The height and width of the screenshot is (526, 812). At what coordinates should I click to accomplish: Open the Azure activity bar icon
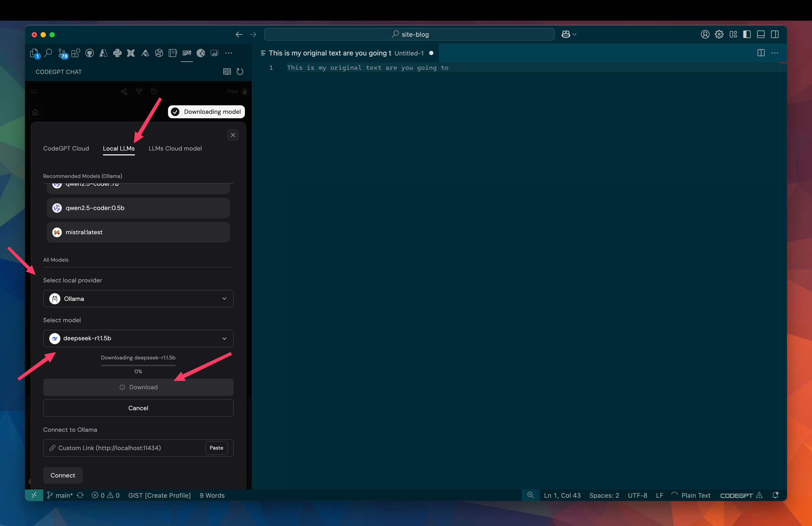pos(103,53)
